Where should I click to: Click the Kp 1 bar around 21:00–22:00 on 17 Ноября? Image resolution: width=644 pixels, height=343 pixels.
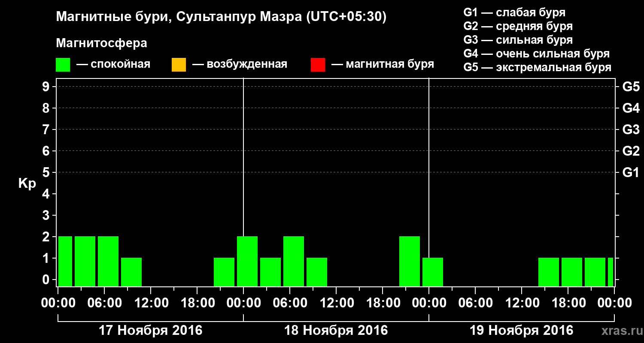tap(224, 272)
